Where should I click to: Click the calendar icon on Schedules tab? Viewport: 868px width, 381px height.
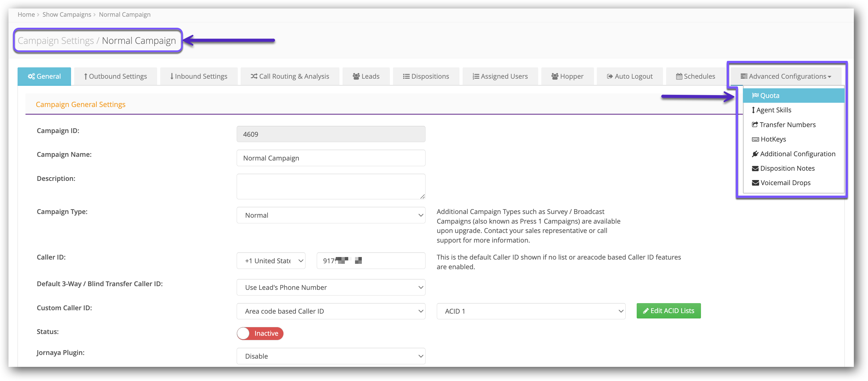coord(679,76)
